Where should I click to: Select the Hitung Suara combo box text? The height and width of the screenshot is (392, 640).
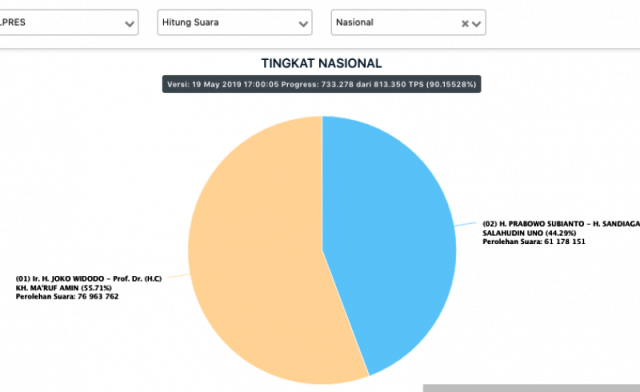click(x=190, y=22)
